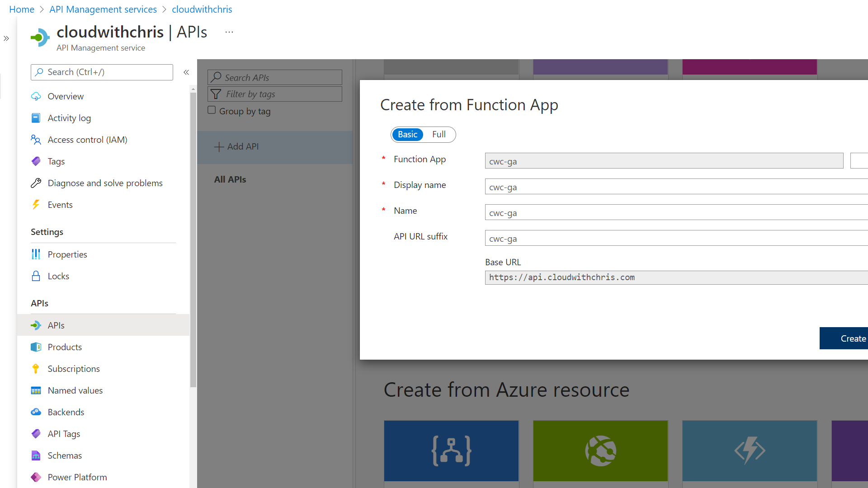Enable the Group by tag checkbox

click(212, 110)
